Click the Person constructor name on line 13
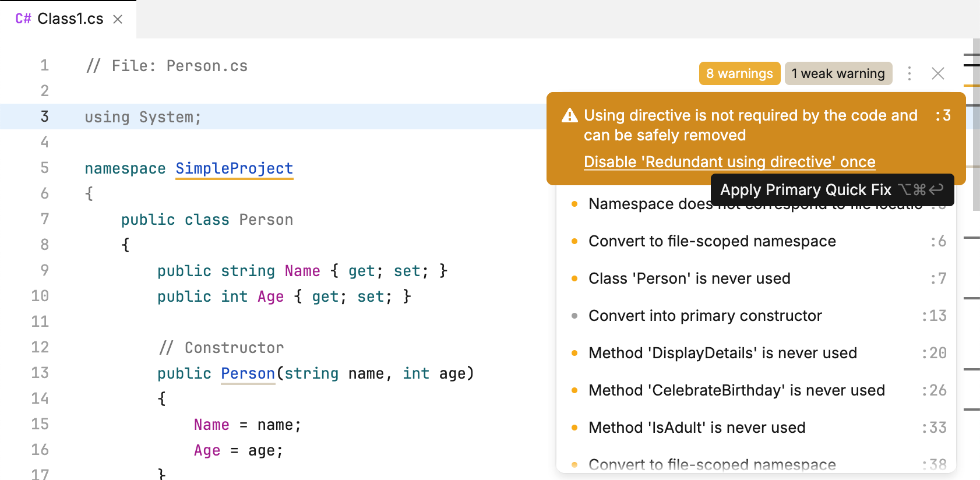 [x=248, y=373]
